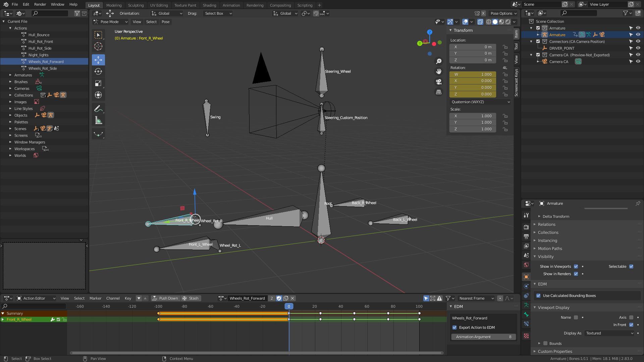644x362 pixels.
Task: Select Wheels_Rot_Side action in outliner
Action: tap(43, 68)
